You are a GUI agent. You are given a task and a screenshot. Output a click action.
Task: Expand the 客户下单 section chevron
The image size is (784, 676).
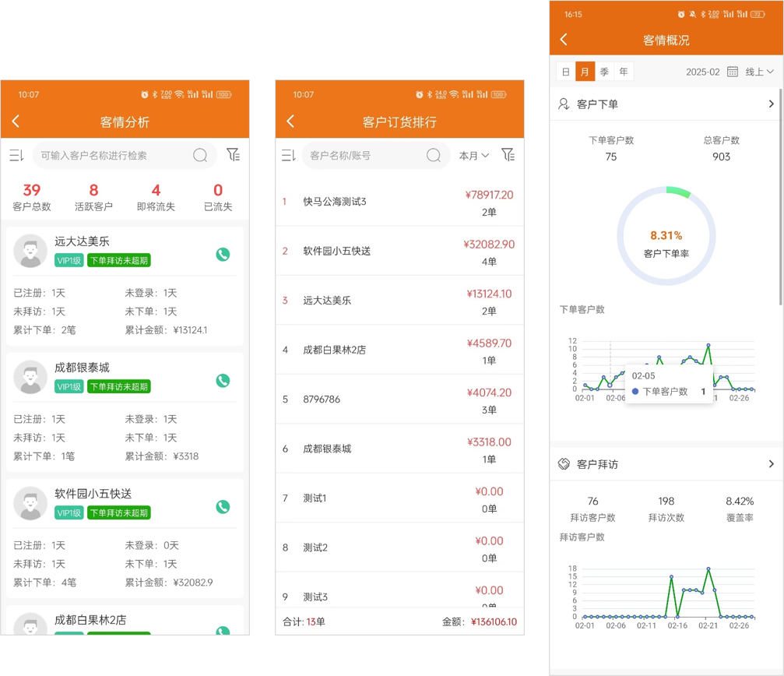click(x=771, y=103)
